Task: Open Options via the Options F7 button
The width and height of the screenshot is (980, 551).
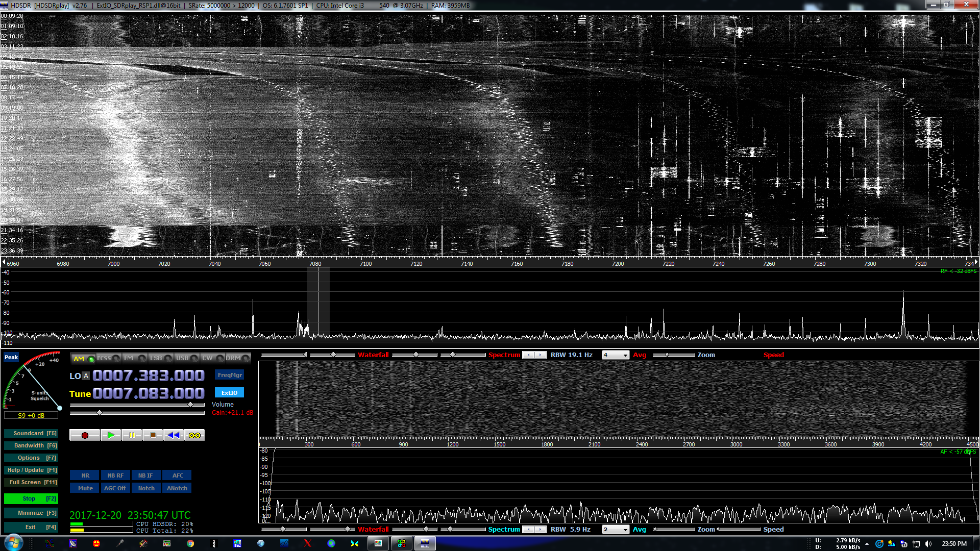Action: [31, 458]
